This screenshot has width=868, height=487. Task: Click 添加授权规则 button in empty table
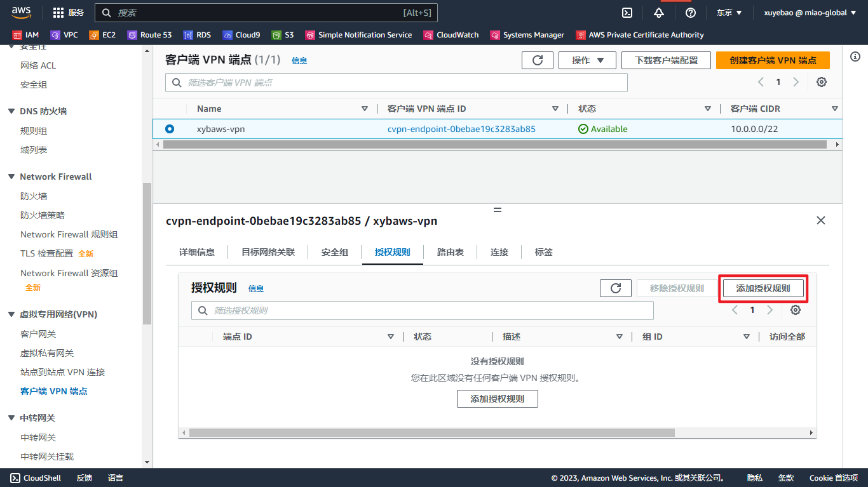pos(498,399)
